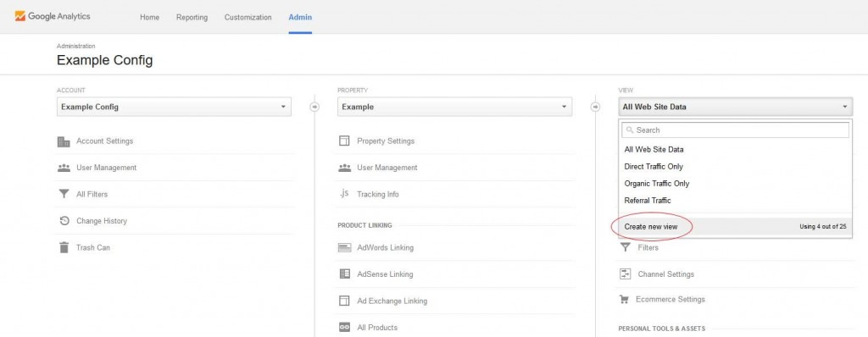Click property User Management people icon
This screenshot has width=868, height=337.
pos(345,168)
